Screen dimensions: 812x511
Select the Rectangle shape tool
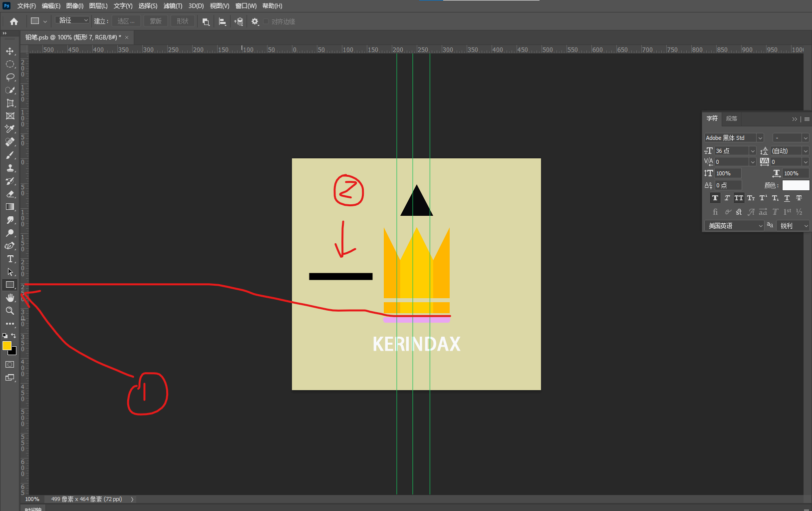tap(10, 285)
